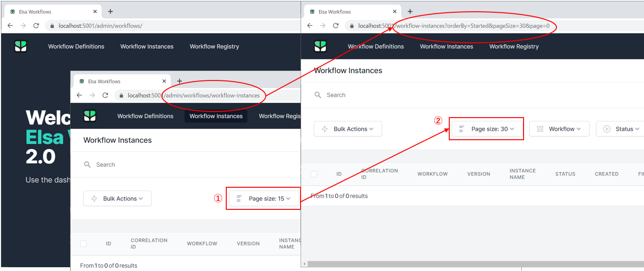The width and height of the screenshot is (644, 271).
Task: Go forward in the right browser window
Action: coord(323,26)
